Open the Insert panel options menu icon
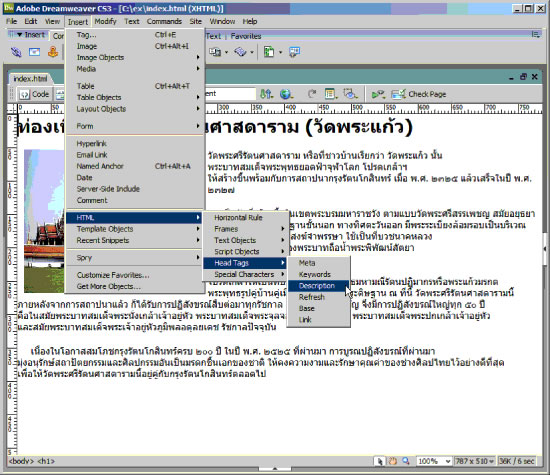 (535, 34)
